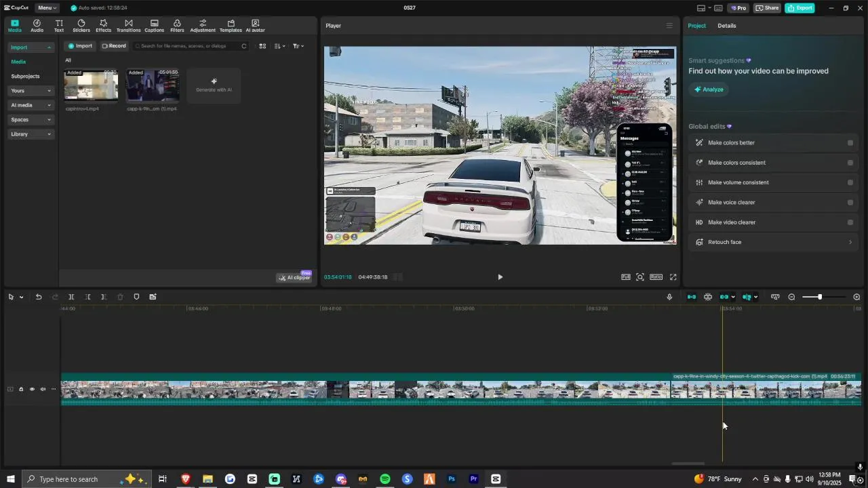
Task: Adjust the timeline zoom slider
Action: click(x=819, y=297)
